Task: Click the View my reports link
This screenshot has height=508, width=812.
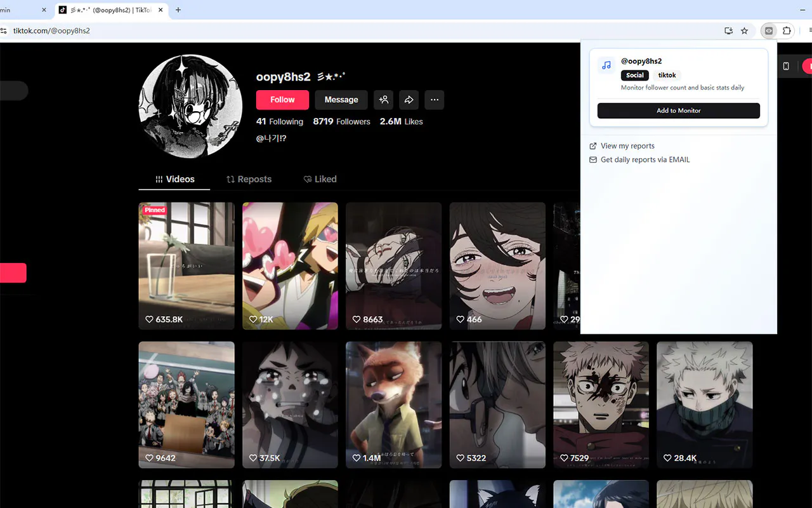Action: [x=627, y=146]
